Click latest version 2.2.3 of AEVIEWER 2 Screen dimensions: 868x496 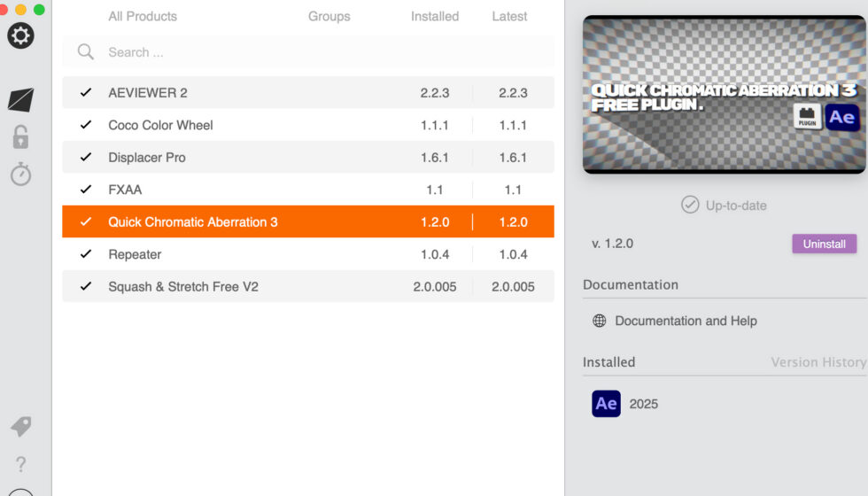[x=513, y=93]
